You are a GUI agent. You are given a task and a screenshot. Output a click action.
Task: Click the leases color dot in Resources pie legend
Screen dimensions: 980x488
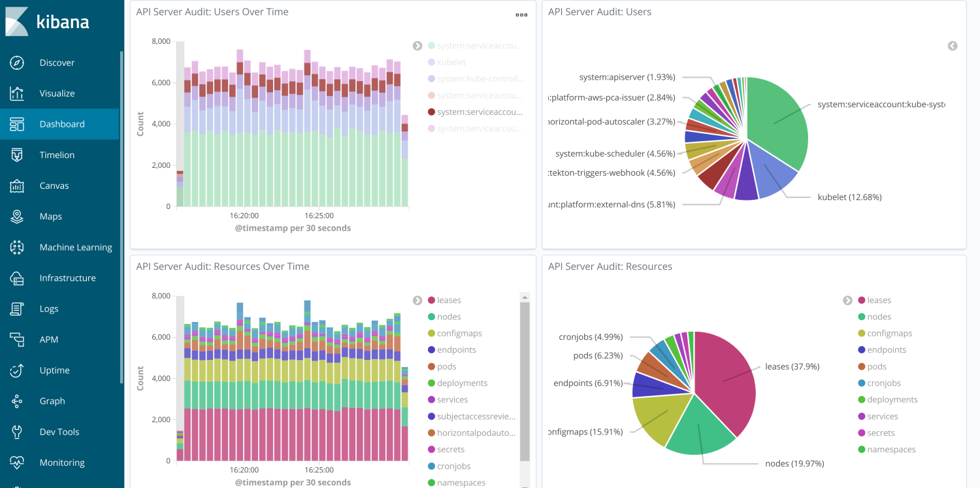coord(862,301)
